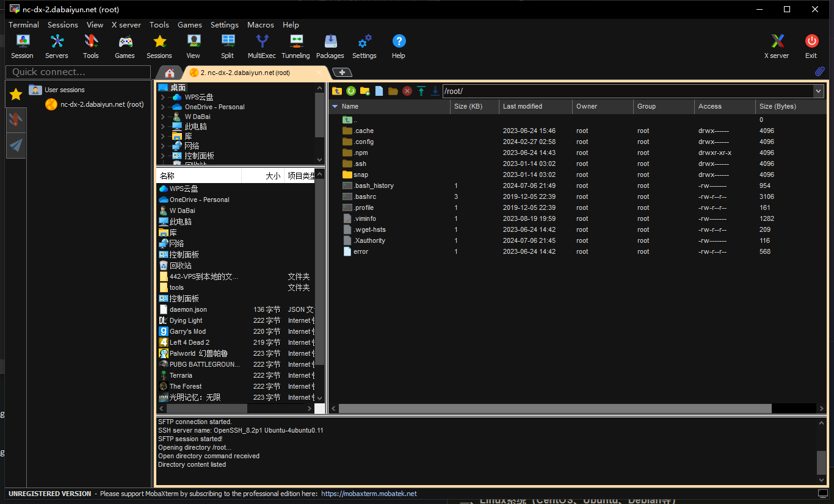Go to parent directory icon in SFTP toolbar

pyautogui.click(x=337, y=91)
